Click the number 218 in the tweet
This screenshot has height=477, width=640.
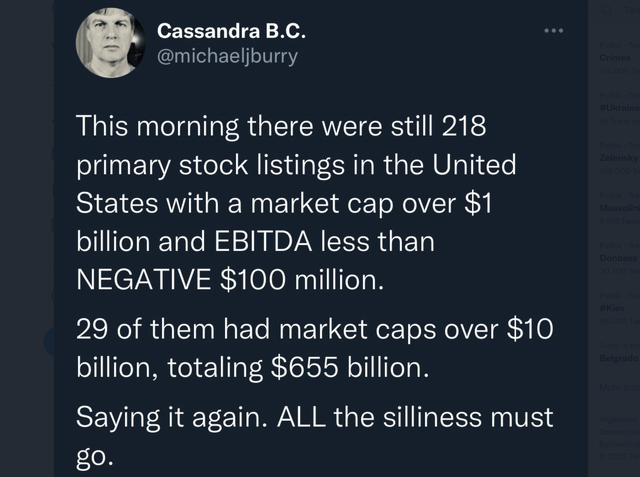click(x=463, y=128)
